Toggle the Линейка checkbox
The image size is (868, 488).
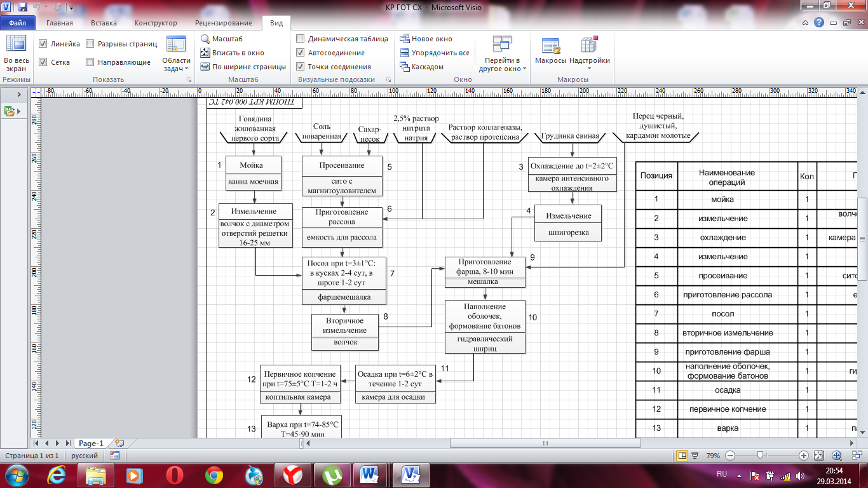pos(43,44)
